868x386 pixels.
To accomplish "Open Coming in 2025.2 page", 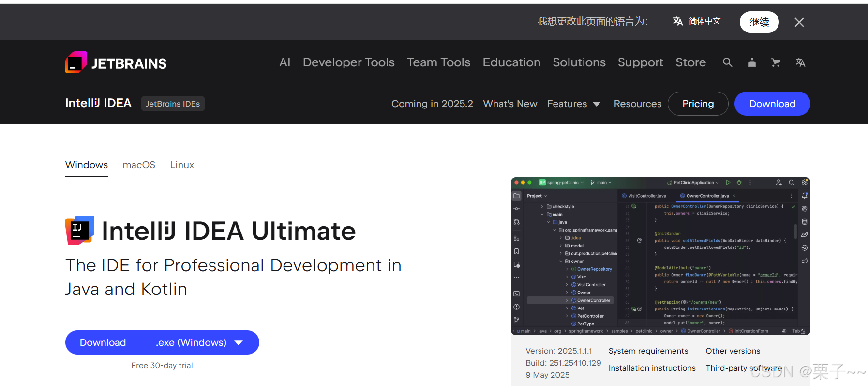I will (432, 104).
